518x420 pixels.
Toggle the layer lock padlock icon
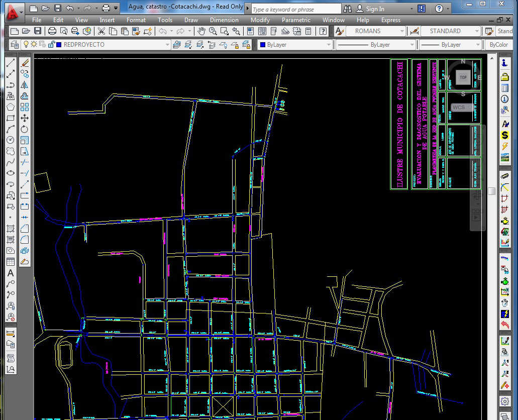click(x=51, y=45)
